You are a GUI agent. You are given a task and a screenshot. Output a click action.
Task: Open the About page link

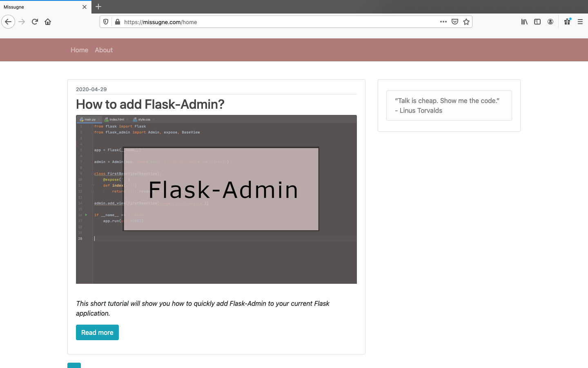(103, 50)
